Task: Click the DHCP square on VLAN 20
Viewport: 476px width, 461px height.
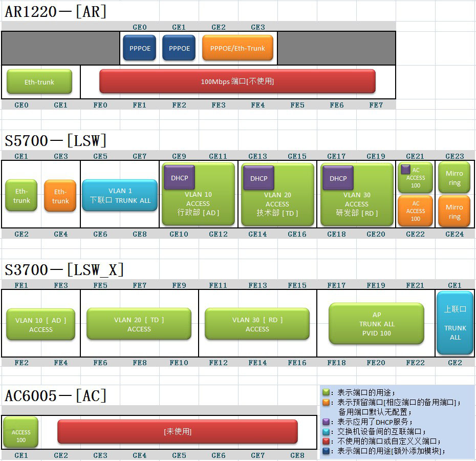Action: 258,178
